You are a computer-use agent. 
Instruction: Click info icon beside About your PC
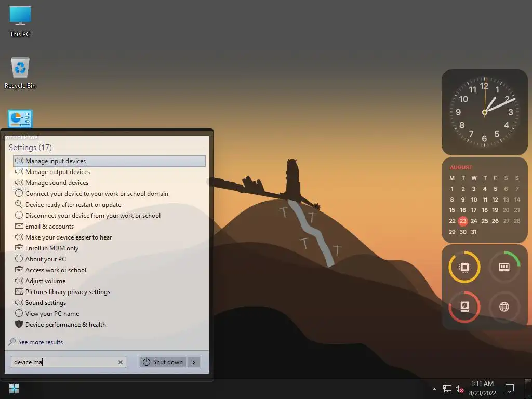pyautogui.click(x=19, y=259)
